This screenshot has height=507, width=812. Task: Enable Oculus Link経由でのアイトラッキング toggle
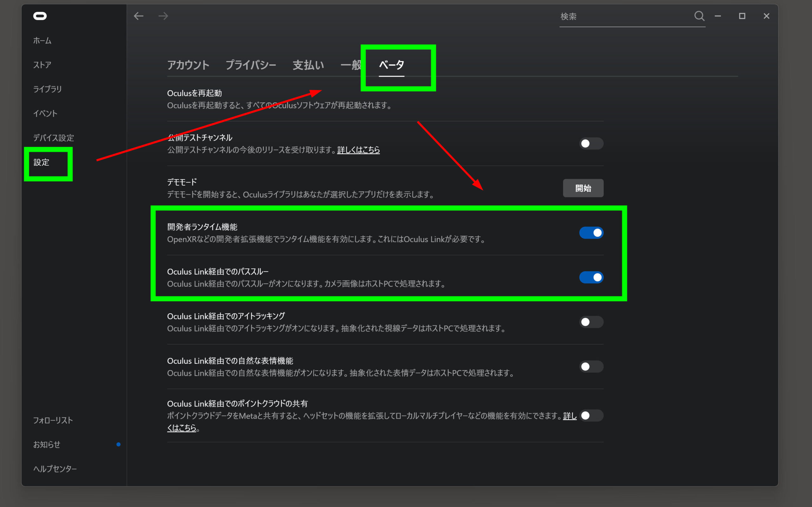pyautogui.click(x=591, y=322)
